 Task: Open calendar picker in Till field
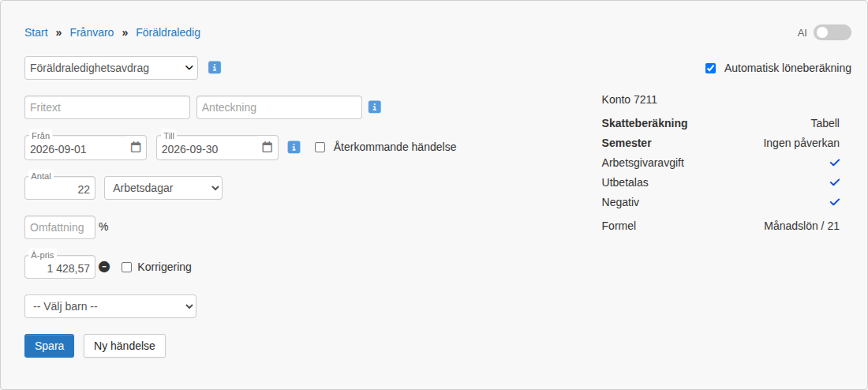[268, 148]
